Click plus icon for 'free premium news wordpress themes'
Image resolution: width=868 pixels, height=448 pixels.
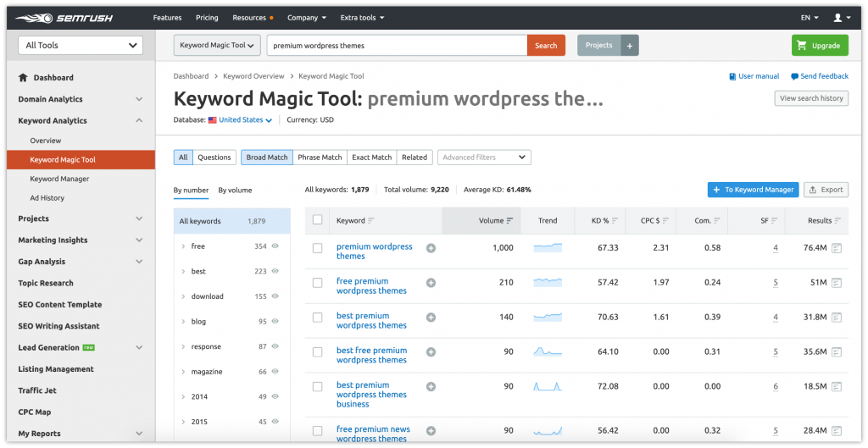click(x=431, y=431)
